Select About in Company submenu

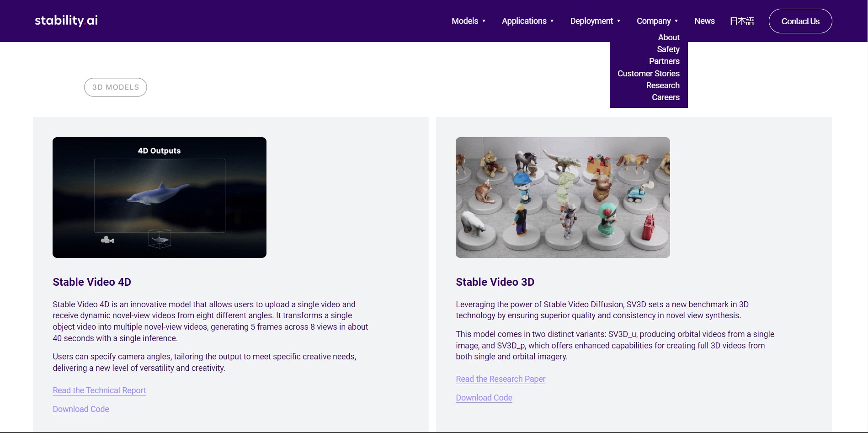coord(669,37)
